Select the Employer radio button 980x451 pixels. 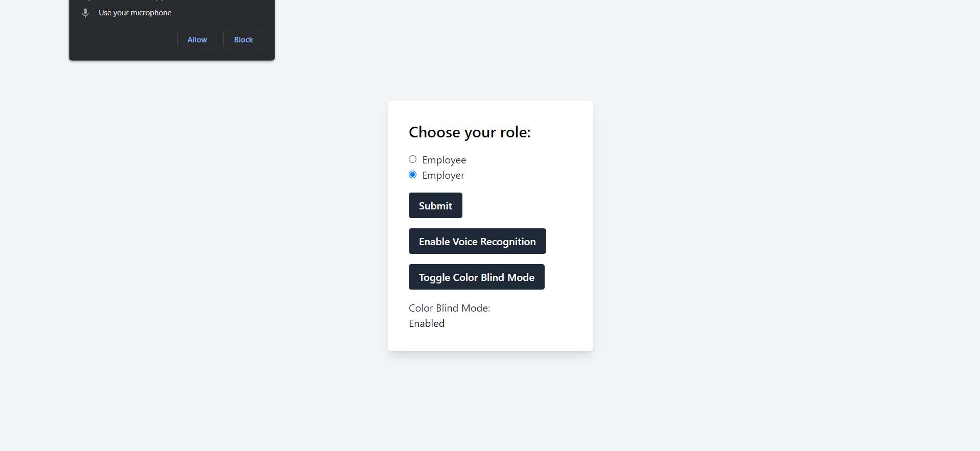(413, 175)
